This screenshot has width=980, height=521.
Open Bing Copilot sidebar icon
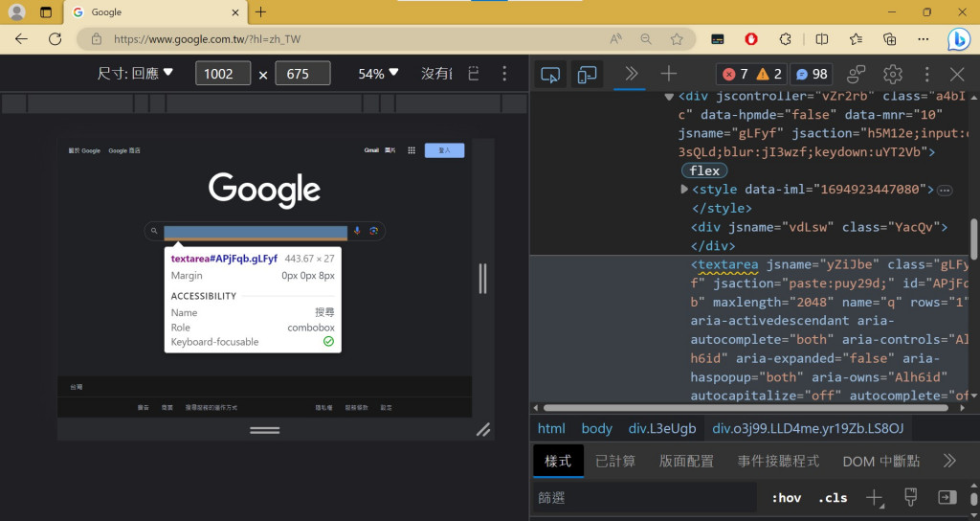point(958,39)
